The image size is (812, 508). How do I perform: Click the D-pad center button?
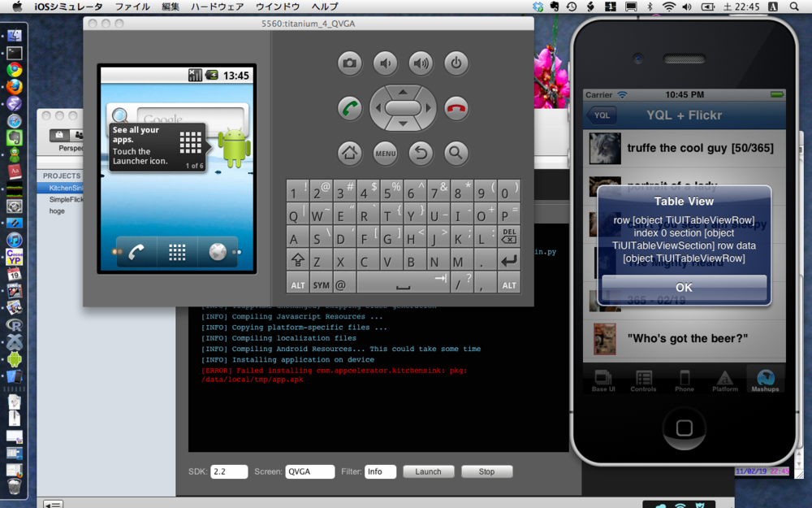[403, 108]
